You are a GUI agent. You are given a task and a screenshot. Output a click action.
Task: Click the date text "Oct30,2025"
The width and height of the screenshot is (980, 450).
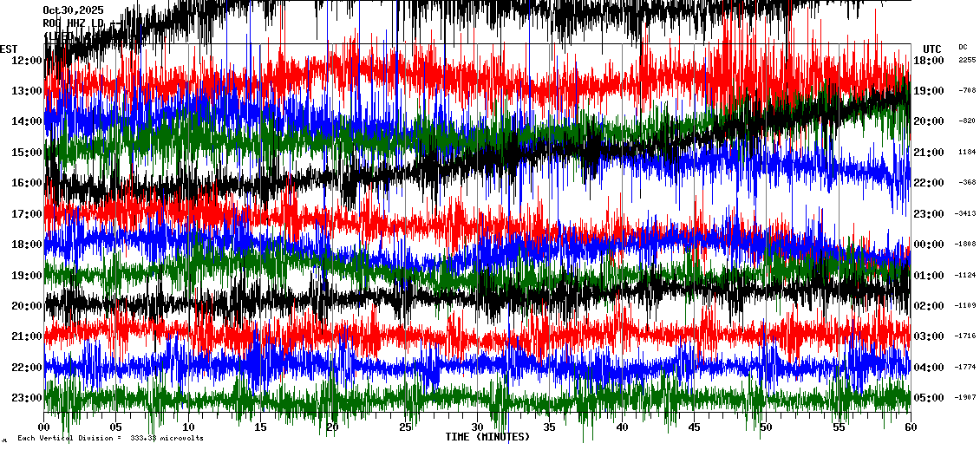[x=73, y=10]
